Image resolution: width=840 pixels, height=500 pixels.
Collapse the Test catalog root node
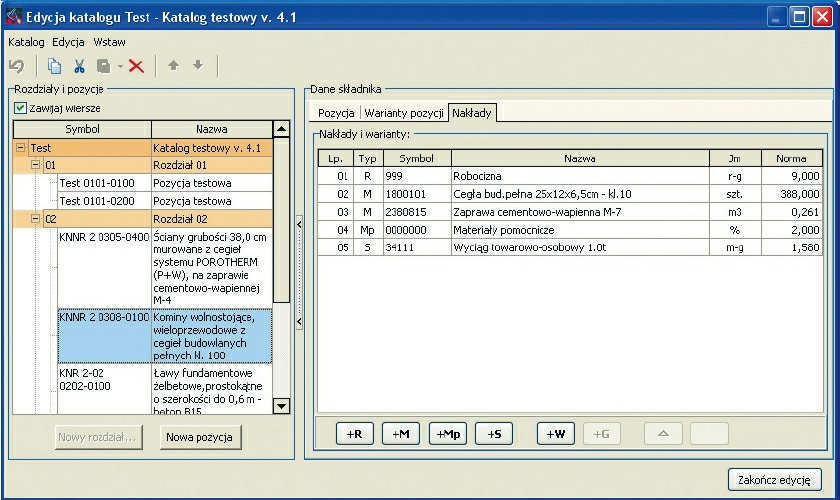tap(20, 147)
